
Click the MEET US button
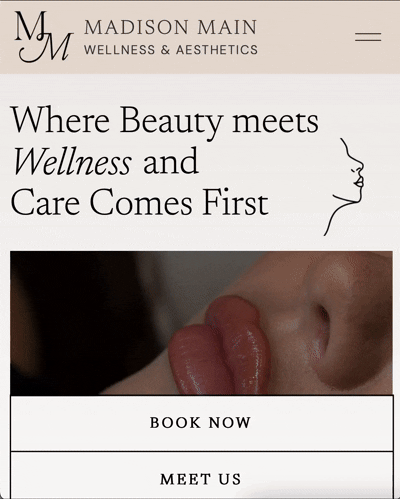click(201, 476)
